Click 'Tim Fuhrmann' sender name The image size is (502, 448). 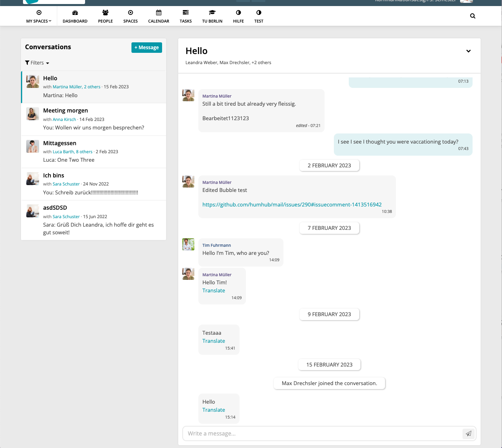tap(217, 245)
